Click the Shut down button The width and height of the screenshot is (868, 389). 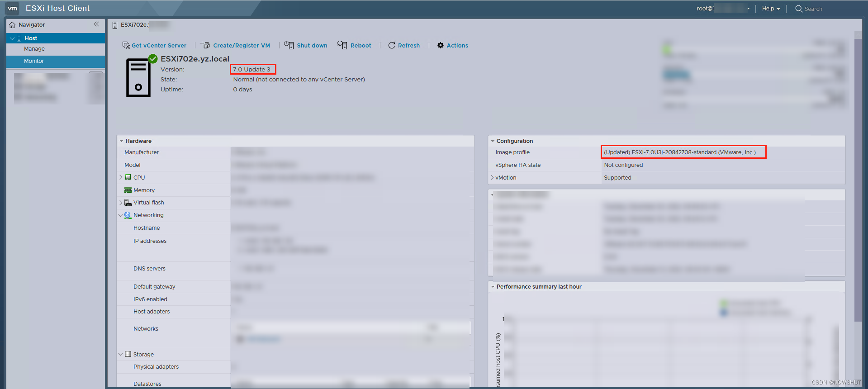point(306,45)
